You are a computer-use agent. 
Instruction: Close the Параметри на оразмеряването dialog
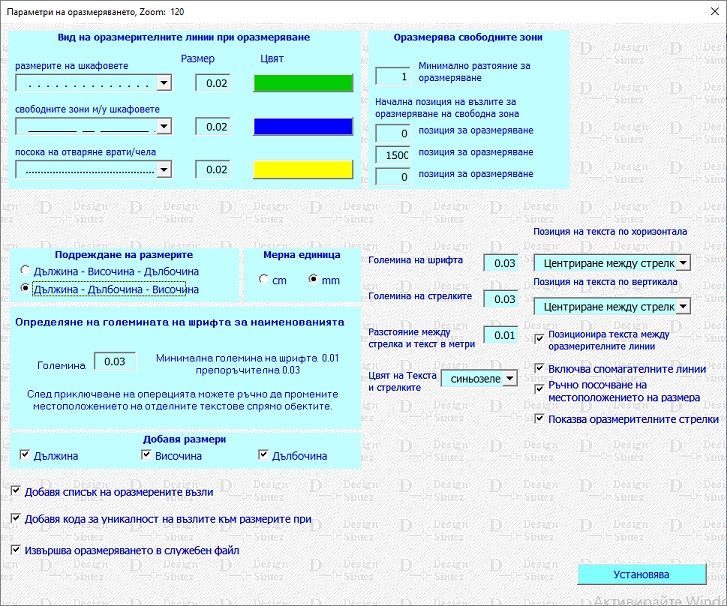coord(715,12)
